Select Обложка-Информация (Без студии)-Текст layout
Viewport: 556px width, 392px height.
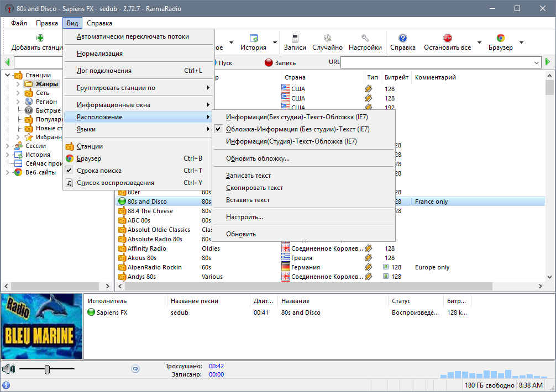coord(297,129)
